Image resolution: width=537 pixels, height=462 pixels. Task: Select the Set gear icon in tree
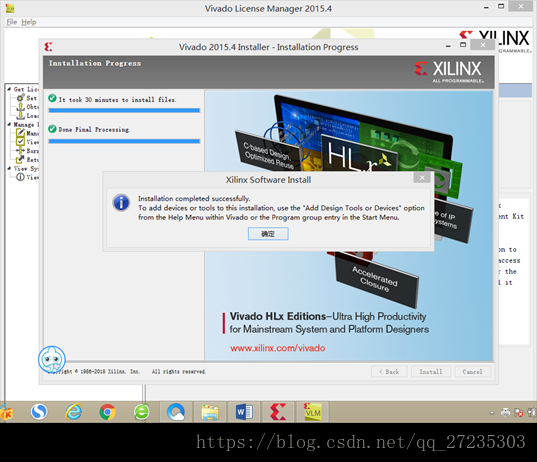(x=21, y=98)
